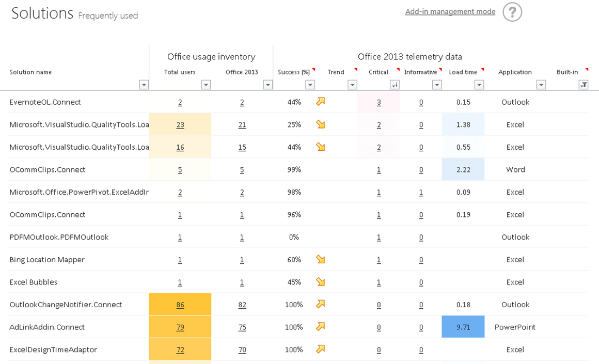Click the upward trend arrow for AdLinkAddin.Connect
This screenshot has width=599, height=364.
[320, 326]
